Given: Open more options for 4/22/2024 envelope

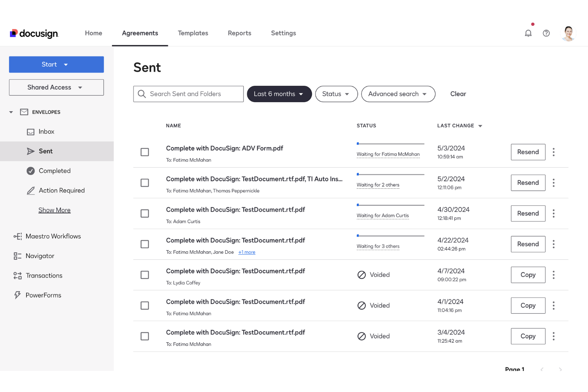Looking at the screenshot, I should 553,244.
